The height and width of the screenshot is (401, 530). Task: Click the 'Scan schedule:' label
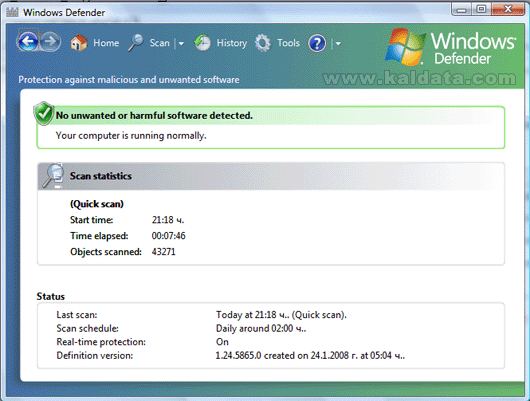87,328
